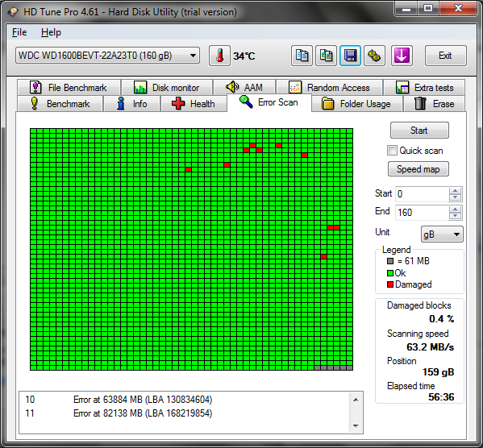Screen dimensions: 483x448
Task: Copy screenshot to clipboard icon
Action: coord(326,56)
